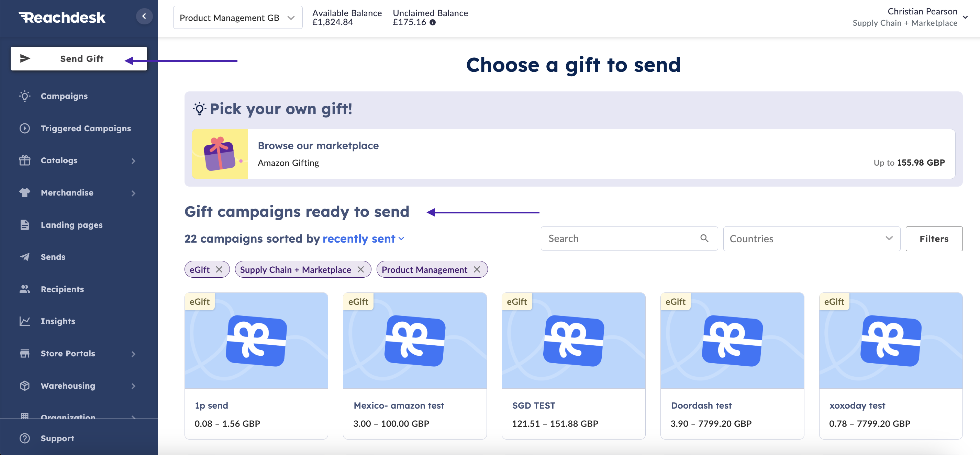980x455 pixels.
Task: Click the marketplace gift box image
Action: (220, 154)
